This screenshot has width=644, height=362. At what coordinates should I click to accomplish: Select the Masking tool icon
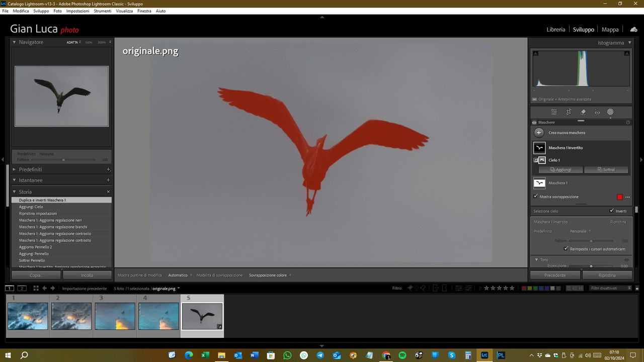610,112
